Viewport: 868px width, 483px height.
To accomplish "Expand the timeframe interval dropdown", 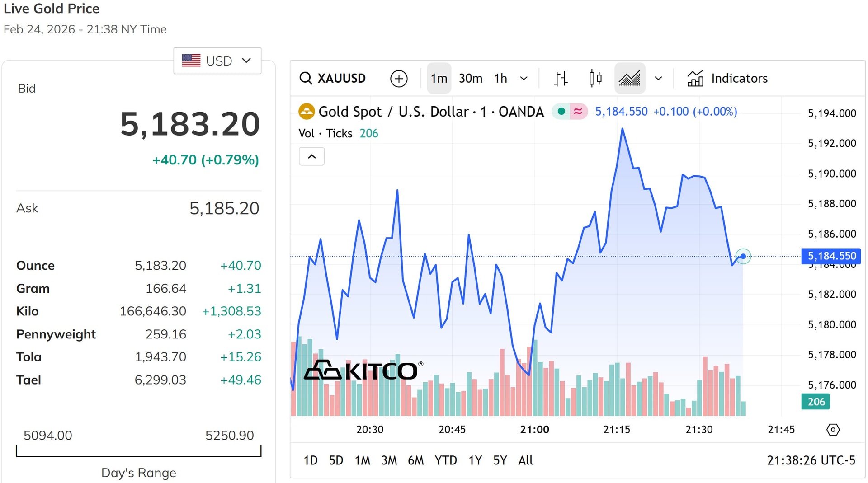I will (x=524, y=78).
